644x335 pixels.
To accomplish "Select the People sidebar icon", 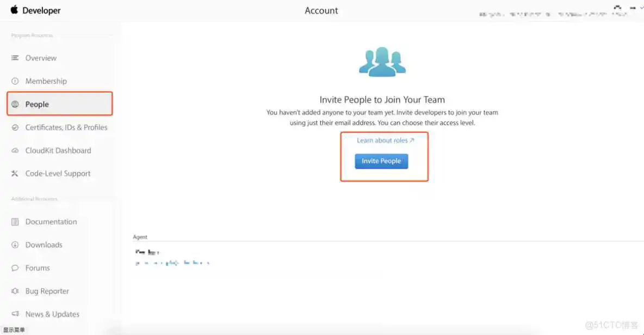I will point(15,103).
